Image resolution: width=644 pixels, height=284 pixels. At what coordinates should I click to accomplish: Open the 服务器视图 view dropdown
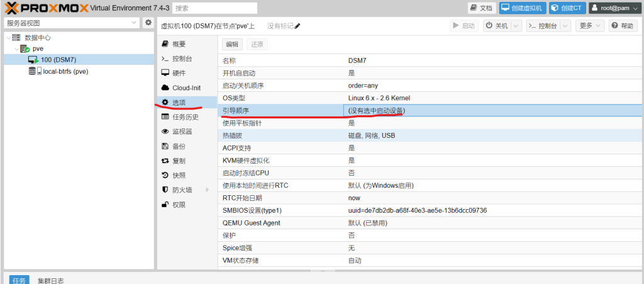tap(71, 23)
